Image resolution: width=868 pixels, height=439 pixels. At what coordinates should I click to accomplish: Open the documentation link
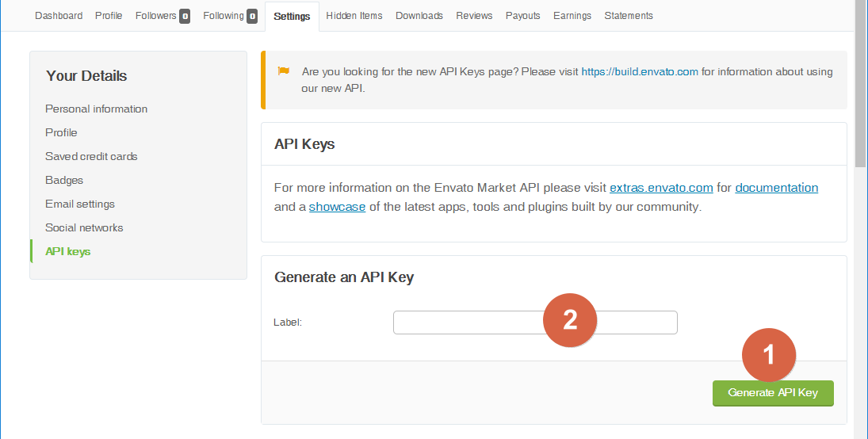coord(776,188)
